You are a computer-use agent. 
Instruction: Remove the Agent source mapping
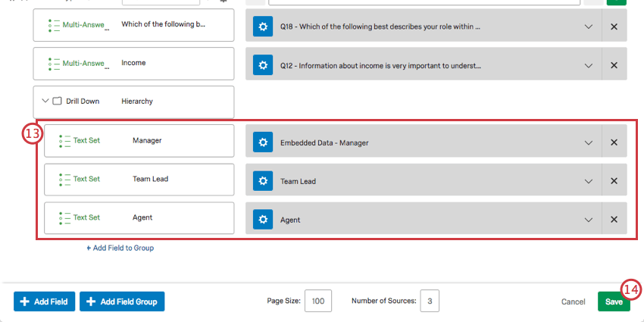[614, 220]
